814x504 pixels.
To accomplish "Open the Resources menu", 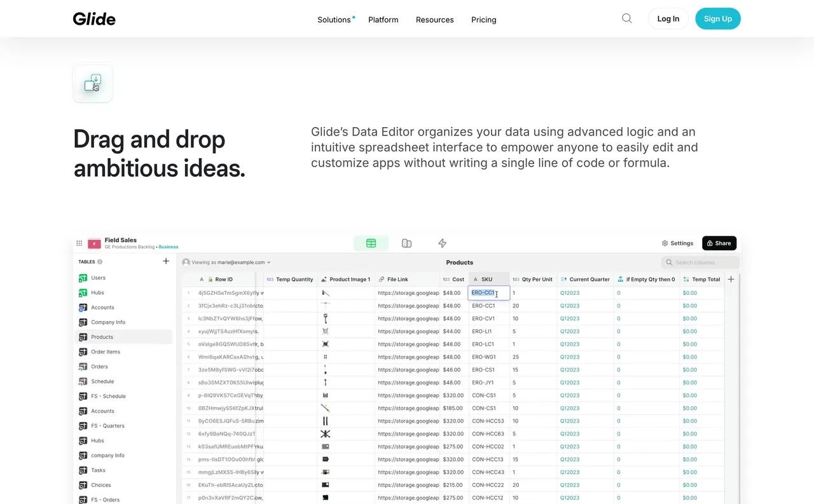I will click(x=434, y=20).
